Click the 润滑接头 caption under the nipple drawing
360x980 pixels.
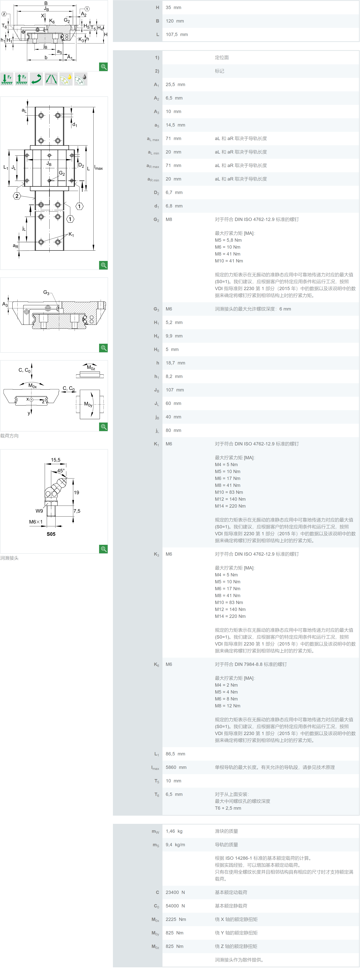[x=10, y=558]
